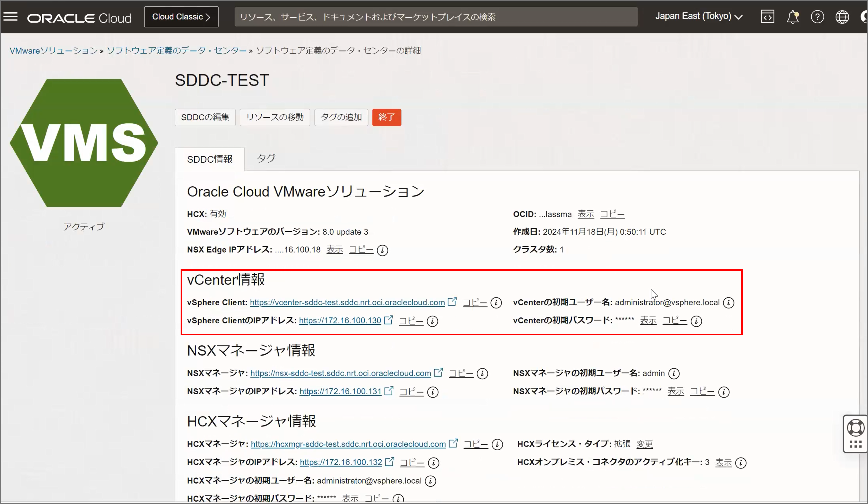Screen dimensions: 868x504
Task: Click the red 終了 button
Action: tap(387, 118)
